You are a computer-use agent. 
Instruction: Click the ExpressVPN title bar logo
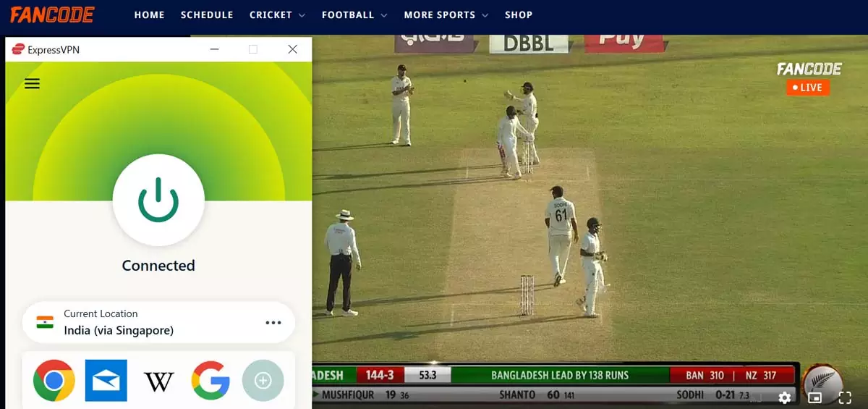(x=18, y=49)
